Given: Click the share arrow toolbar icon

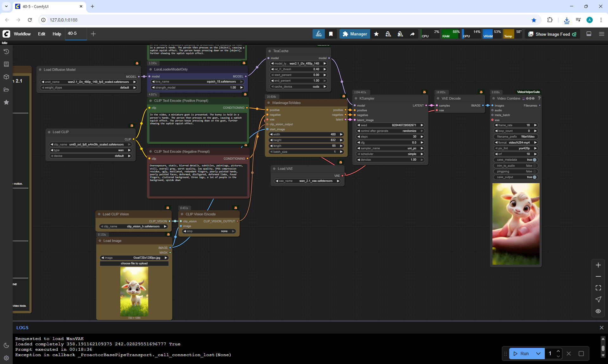Looking at the screenshot, I should point(412,34).
